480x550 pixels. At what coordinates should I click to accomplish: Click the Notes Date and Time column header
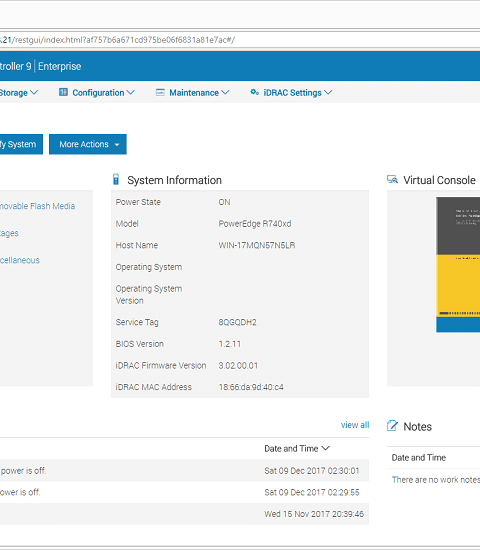pyautogui.click(x=419, y=457)
